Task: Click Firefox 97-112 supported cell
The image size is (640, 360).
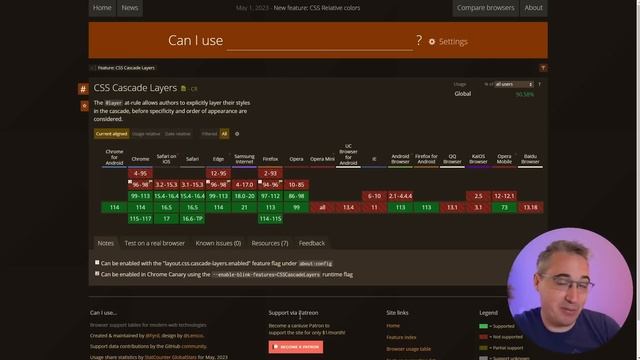Action: tap(270, 196)
